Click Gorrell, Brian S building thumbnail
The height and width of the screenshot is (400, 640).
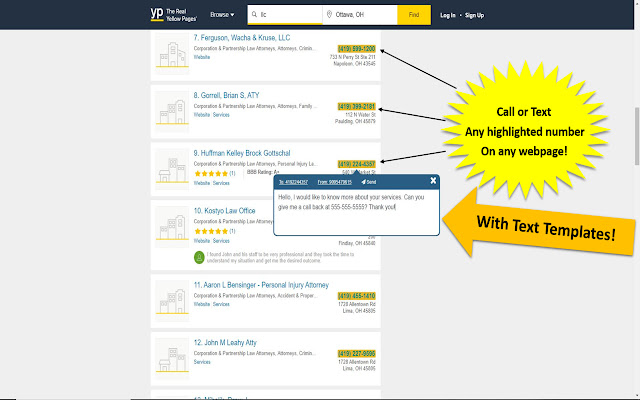click(172, 112)
